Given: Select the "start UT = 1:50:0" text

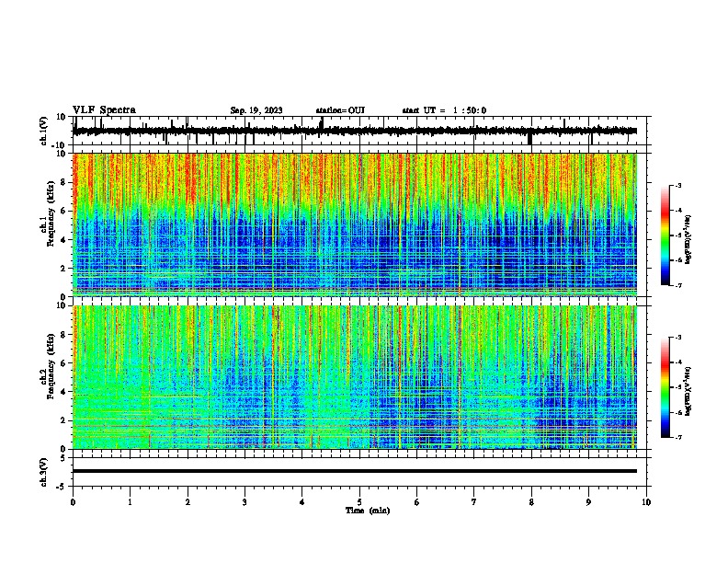Looking at the screenshot, I should pos(444,110).
